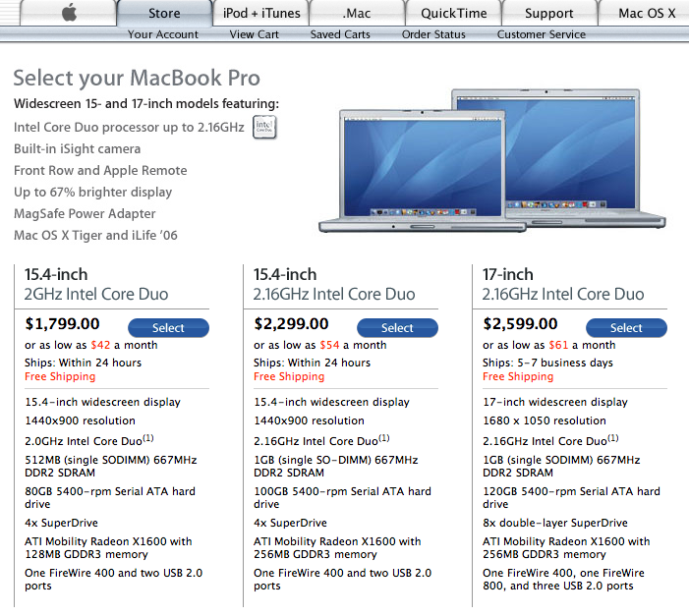Go to Customer Service

[542, 34]
